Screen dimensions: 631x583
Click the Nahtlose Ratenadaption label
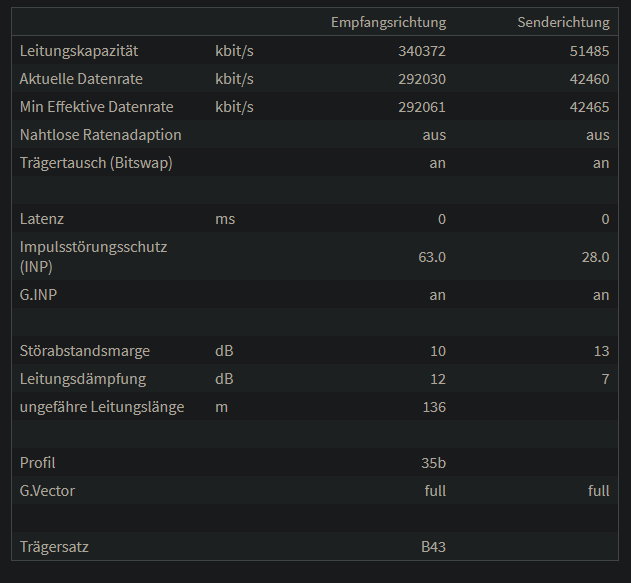pyautogui.click(x=100, y=134)
